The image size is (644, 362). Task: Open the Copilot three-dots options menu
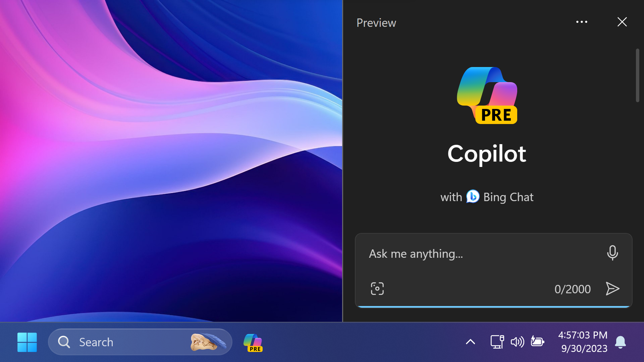582,22
